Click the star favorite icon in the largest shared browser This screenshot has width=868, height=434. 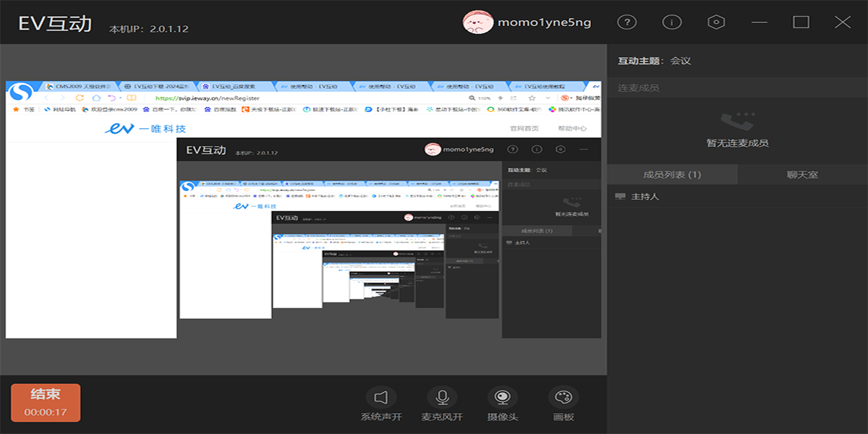[532, 98]
